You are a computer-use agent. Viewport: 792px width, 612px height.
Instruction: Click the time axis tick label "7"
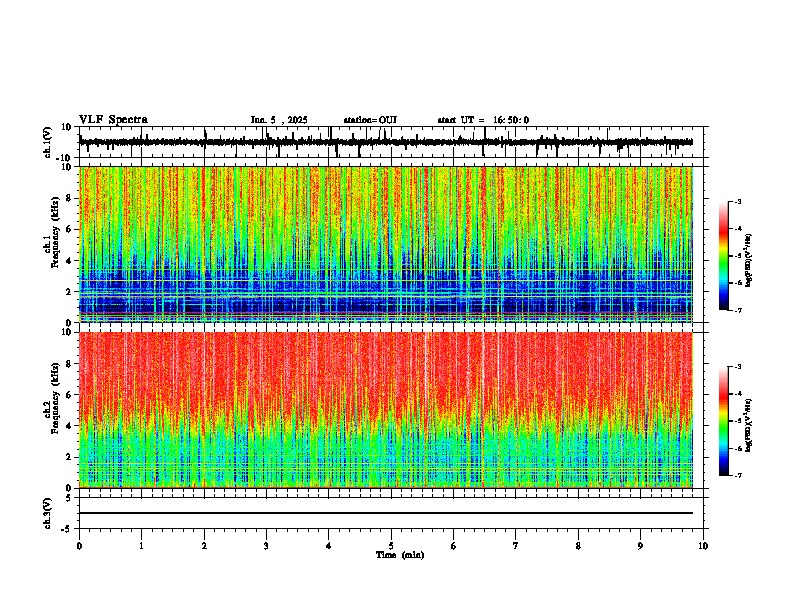click(x=516, y=546)
